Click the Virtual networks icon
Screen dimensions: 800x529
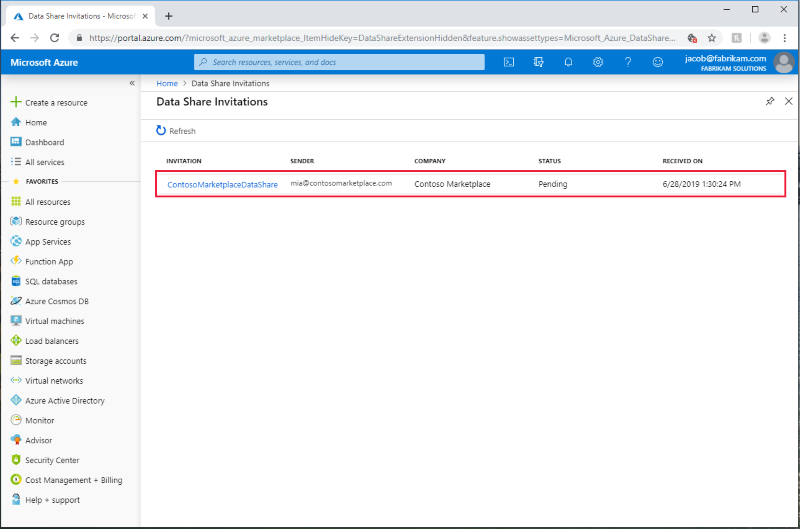click(16, 381)
